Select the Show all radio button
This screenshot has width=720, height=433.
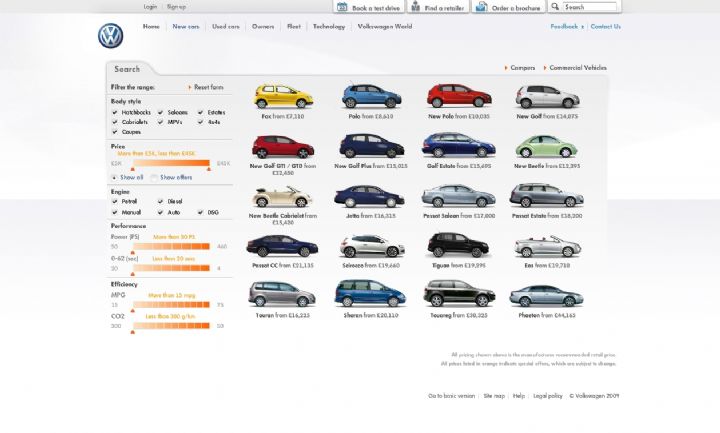click(x=114, y=177)
